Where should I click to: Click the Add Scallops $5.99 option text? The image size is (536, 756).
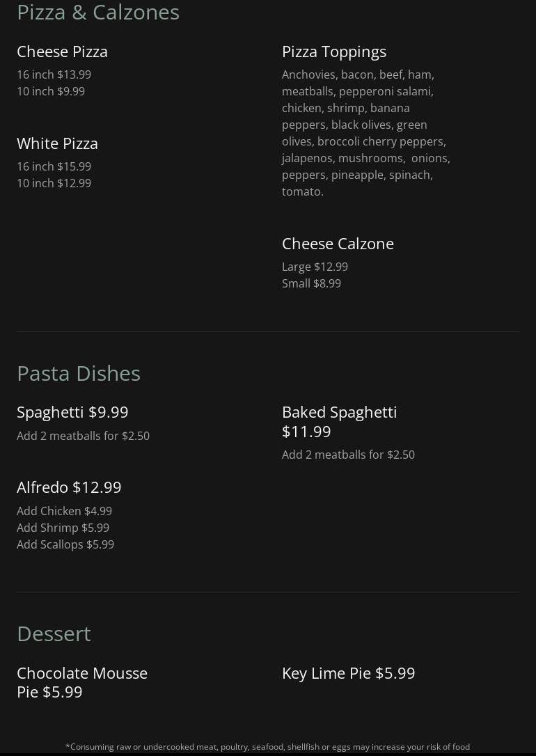point(65,544)
